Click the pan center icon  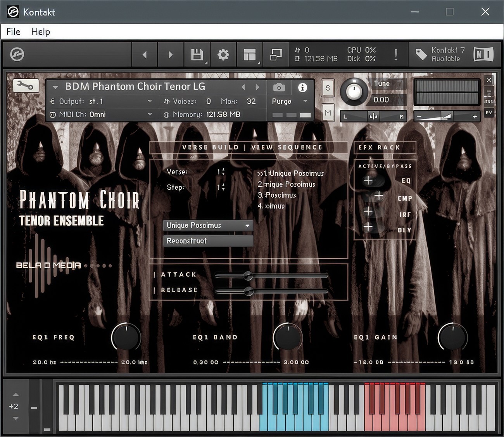(x=373, y=116)
